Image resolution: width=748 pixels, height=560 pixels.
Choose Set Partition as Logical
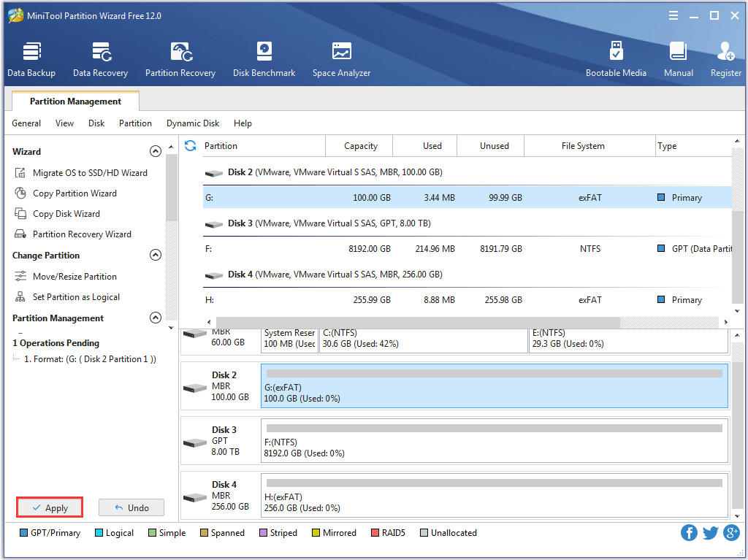coord(67,296)
